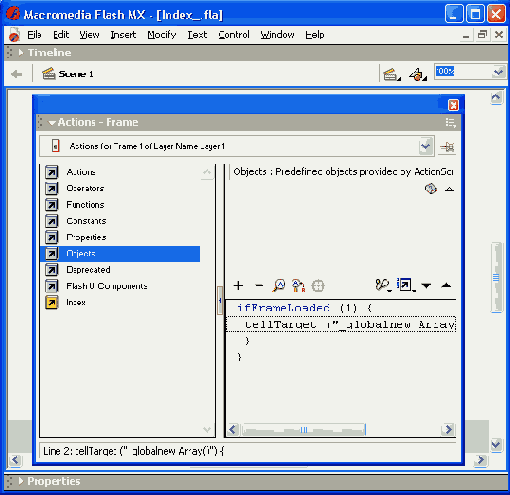Click the script pane horizontal scrollbar thumb
Screen dimensions: 510x495
point(304,430)
